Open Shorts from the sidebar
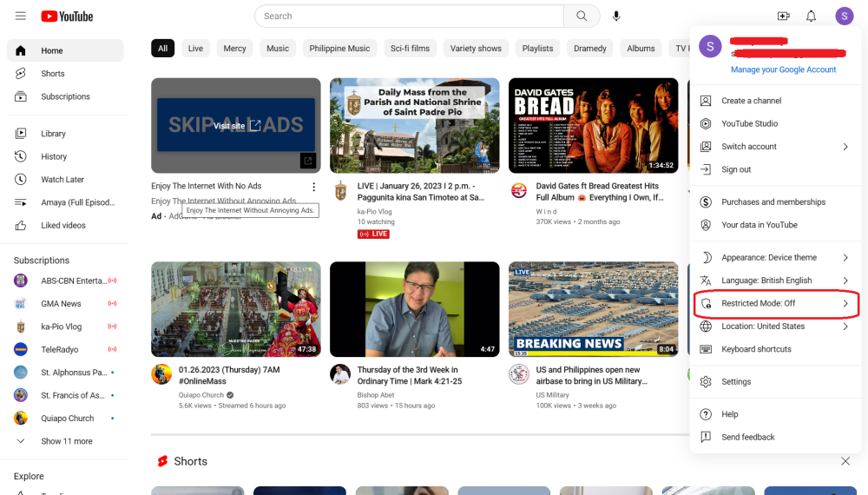 point(65,73)
